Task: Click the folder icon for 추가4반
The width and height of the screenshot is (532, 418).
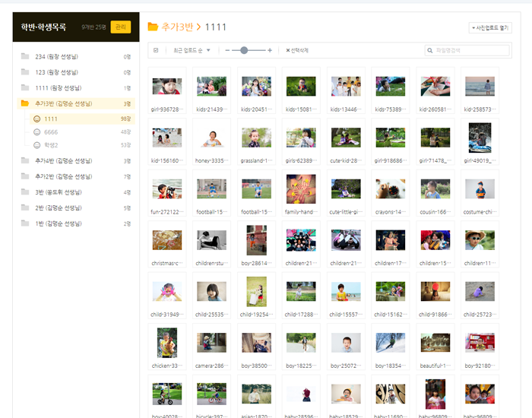Action: click(25, 160)
